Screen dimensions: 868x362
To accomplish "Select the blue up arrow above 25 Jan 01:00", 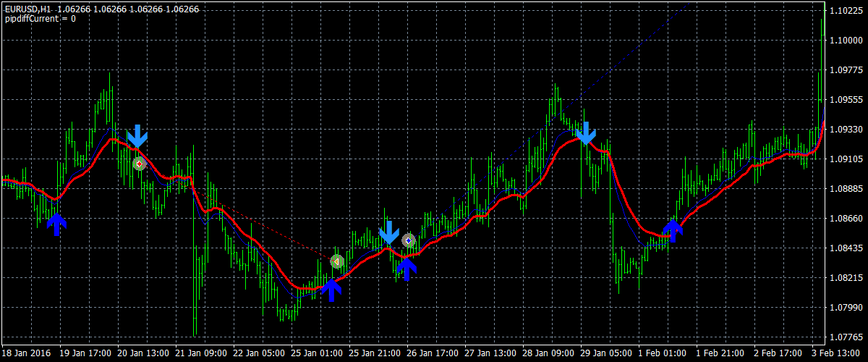I will 331,290.
